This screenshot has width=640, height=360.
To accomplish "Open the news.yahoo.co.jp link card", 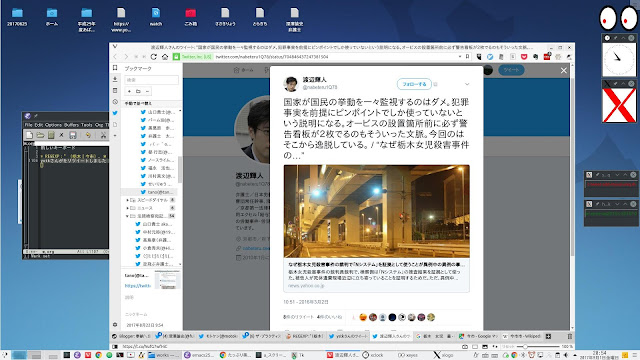I will pyautogui.click(x=376, y=276).
